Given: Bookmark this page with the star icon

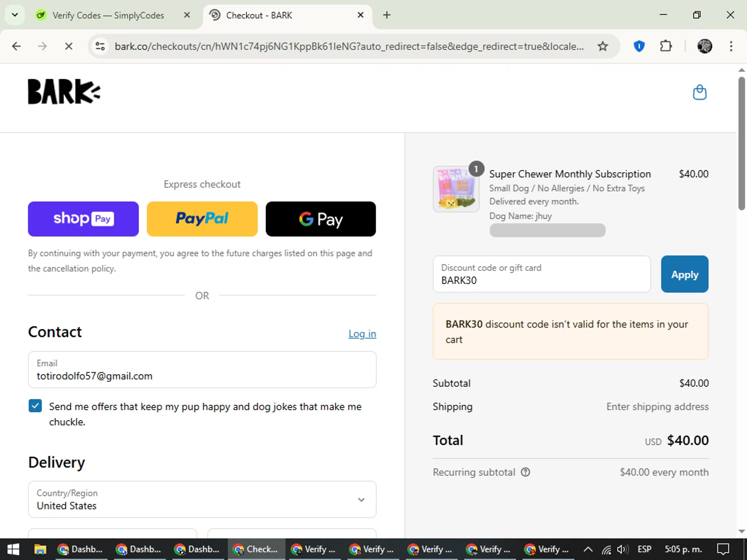Looking at the screenshot, I should click(x=603, y=46).
